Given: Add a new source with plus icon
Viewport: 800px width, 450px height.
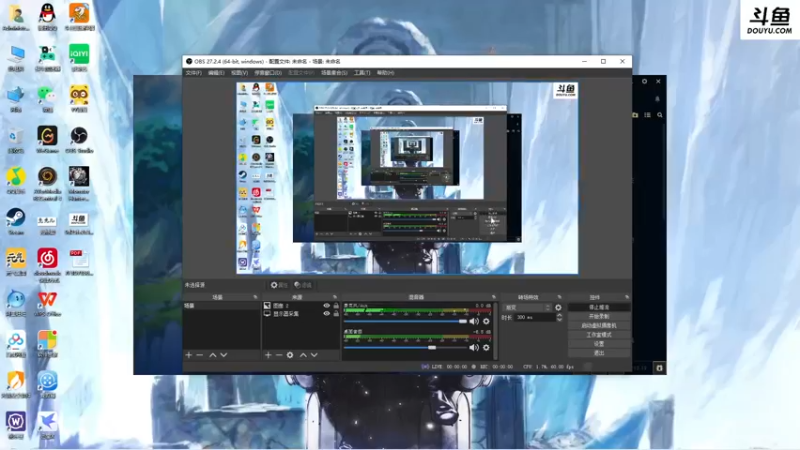Looking at the screenshot, I should click(x=268, y=355).
